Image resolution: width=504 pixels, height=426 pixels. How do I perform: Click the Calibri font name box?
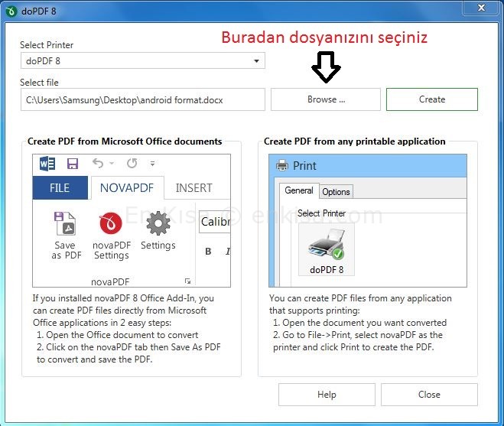(x=215, y=222)
